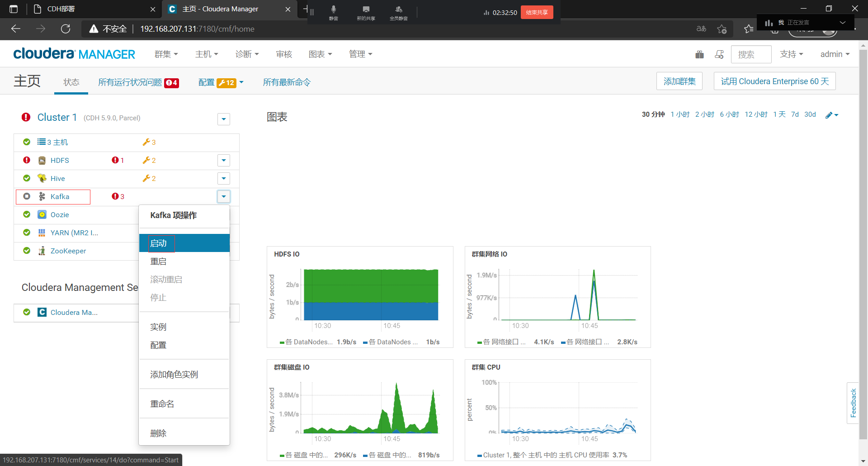Go back using the browser back arrow

pos(16,29)
